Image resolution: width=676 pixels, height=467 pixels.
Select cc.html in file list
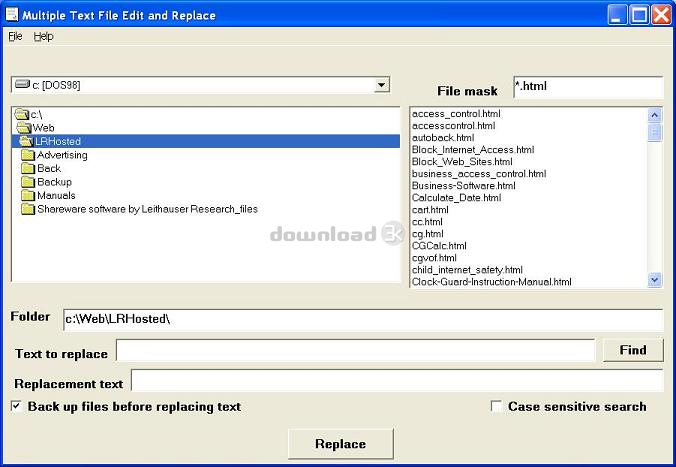(427, 222)
